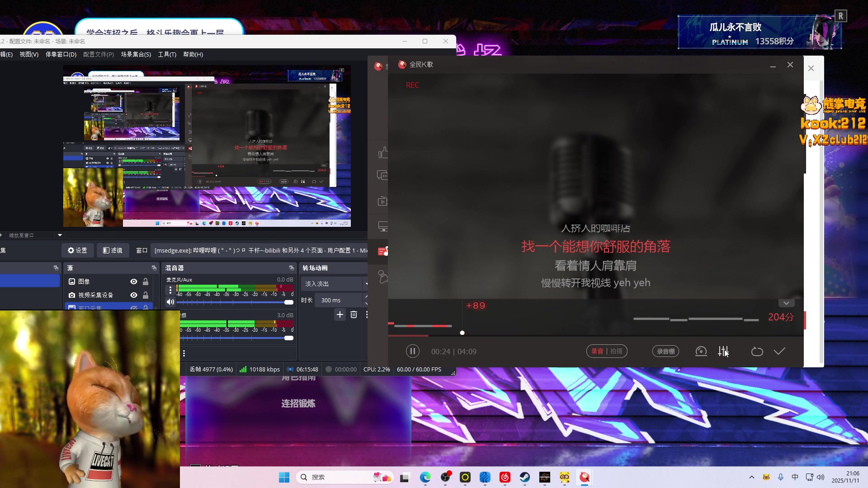This screenshot has height=488, width=868.
Task: Collapse pitch panel with chevron arrow
Action: (786, 303)
